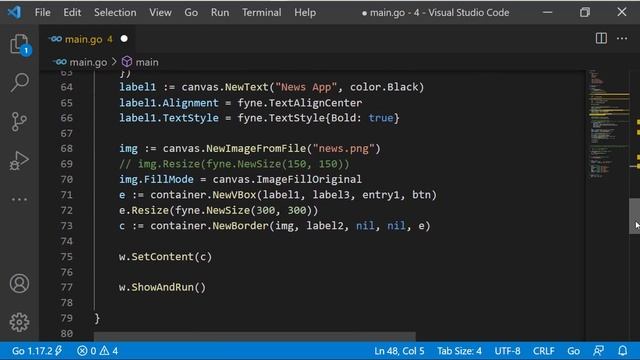Open the Go menu
This screenshot has height=360, width=640.
[x=191, y=12]
